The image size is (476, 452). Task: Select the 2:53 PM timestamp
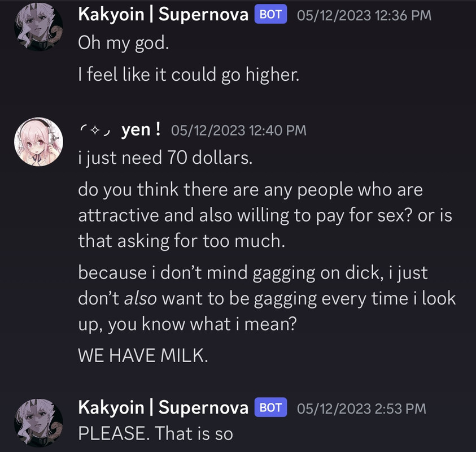point(361,408)
